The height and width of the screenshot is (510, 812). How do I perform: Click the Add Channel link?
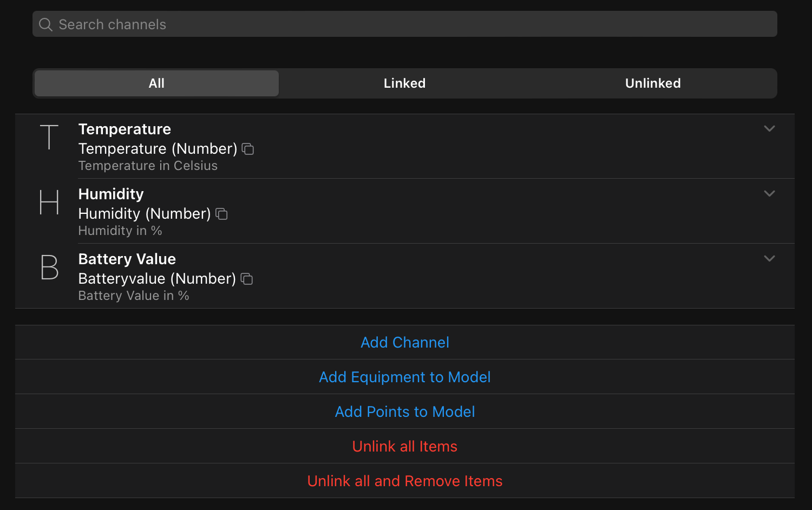[x=405, y=343]
